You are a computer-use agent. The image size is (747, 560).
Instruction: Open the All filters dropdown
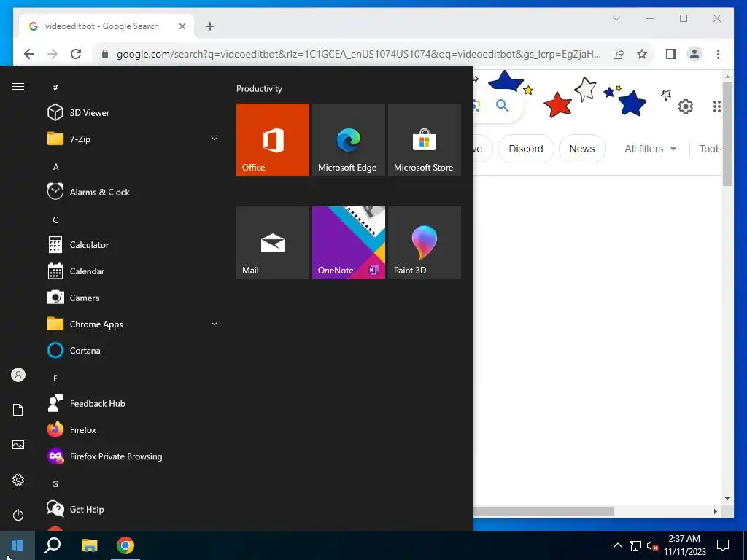pos(650,149)
